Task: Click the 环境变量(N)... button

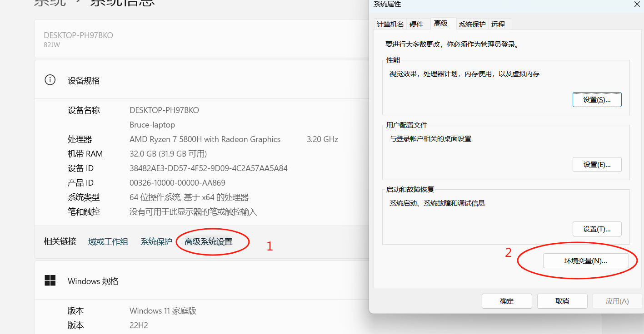Action: tap(586, 260)
